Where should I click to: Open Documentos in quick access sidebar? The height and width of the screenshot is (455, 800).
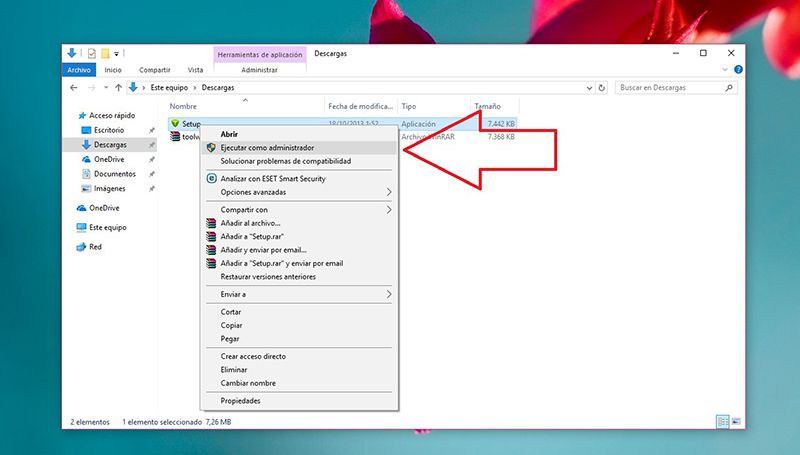coord(115,174)
